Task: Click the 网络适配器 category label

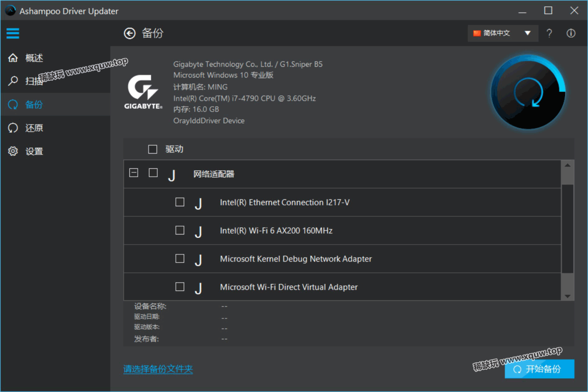Action: 214,174
